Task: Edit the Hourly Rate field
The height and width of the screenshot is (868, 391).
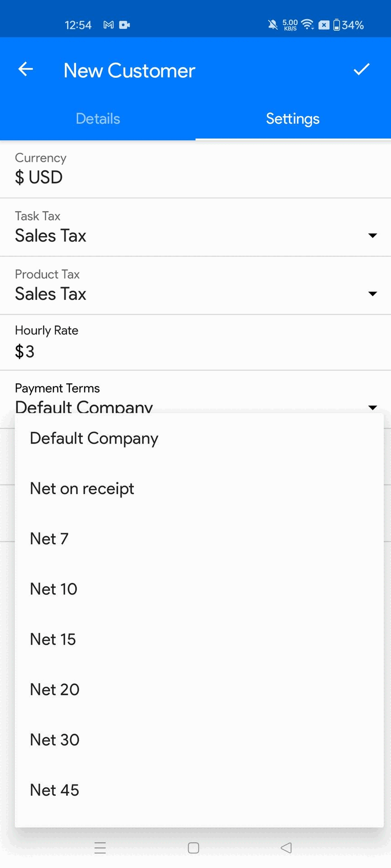Action: point(195,343)
